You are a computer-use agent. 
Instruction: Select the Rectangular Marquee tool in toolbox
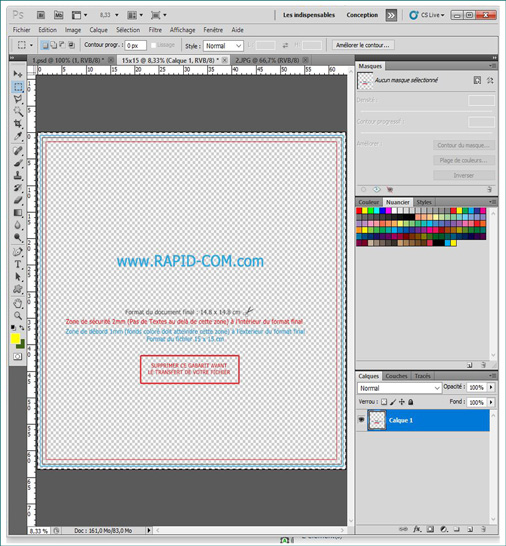pyautogui.click(x=17, y=86)
